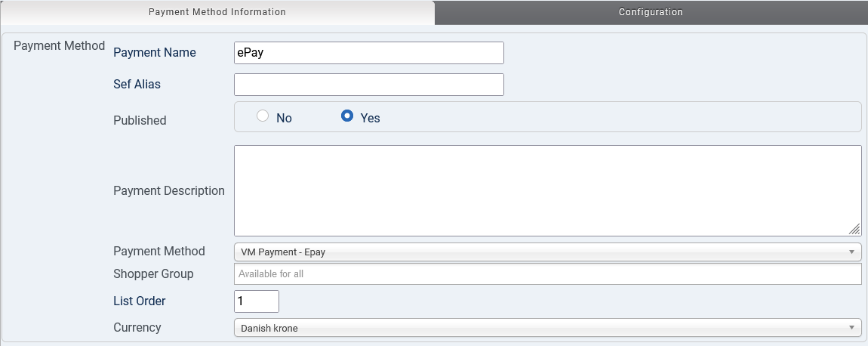Expand the Danish krone currency dropdown
The height and width of the screenshot is (346, 868).
547,328
